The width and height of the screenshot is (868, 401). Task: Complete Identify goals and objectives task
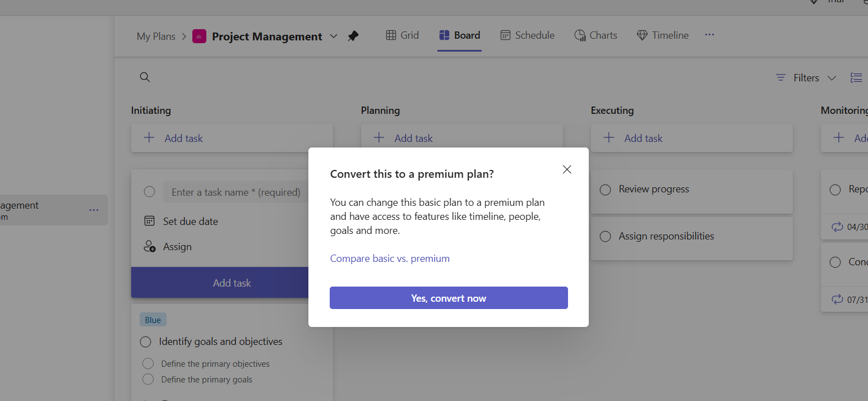[x=146, y=342]
